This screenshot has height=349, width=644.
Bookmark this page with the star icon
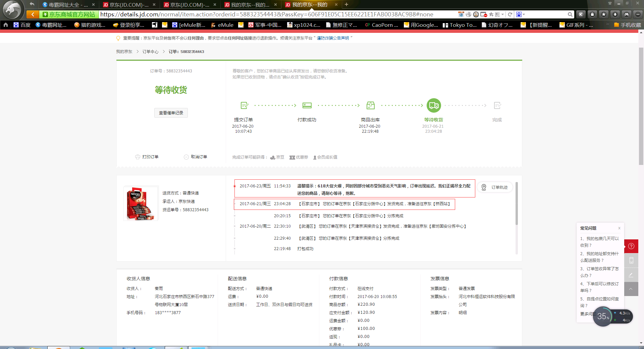tap(491, 14)
